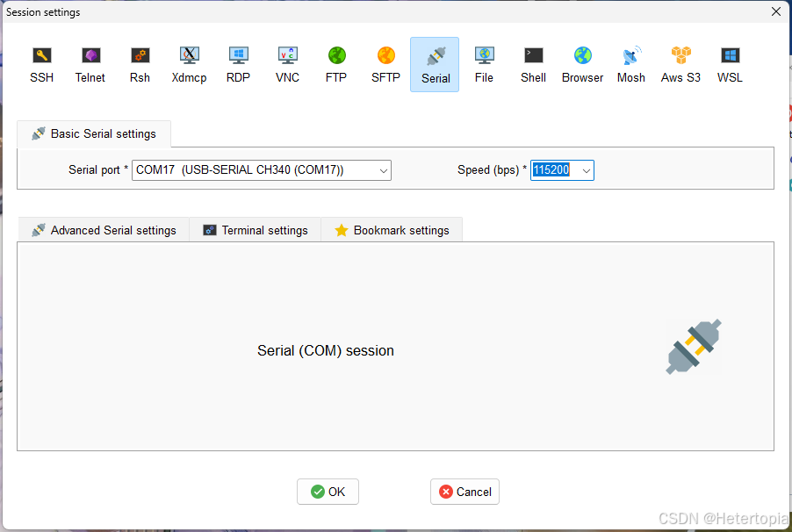
Task: Pick the Rsh session type
Action: 140,65
